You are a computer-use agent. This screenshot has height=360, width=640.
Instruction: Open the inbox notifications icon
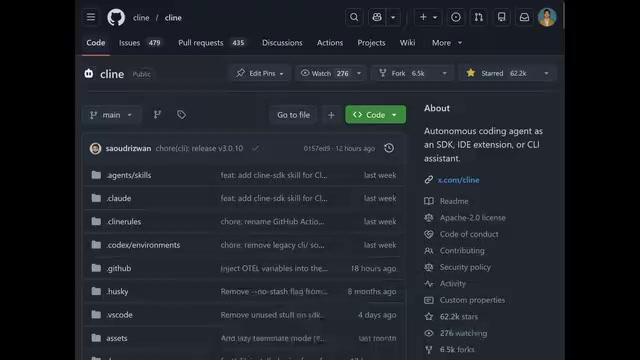pyautogui.click(x=524, y=17)
